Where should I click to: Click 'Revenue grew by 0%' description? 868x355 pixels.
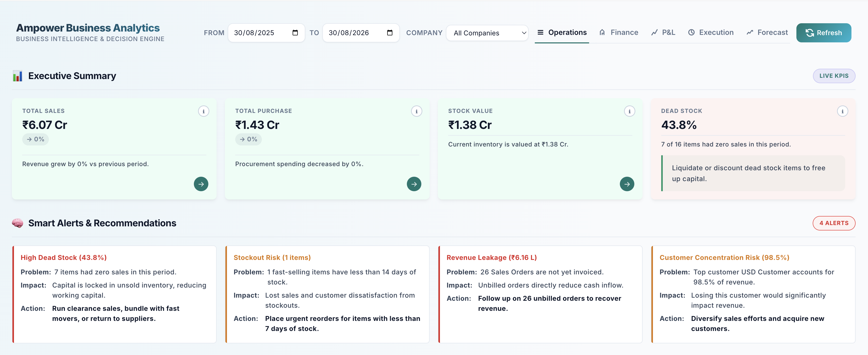pos(86,164)
